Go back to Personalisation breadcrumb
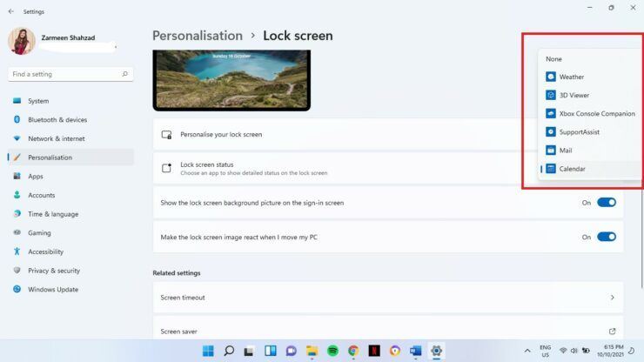This screenshot has height=362, width=644. [198, 36]
